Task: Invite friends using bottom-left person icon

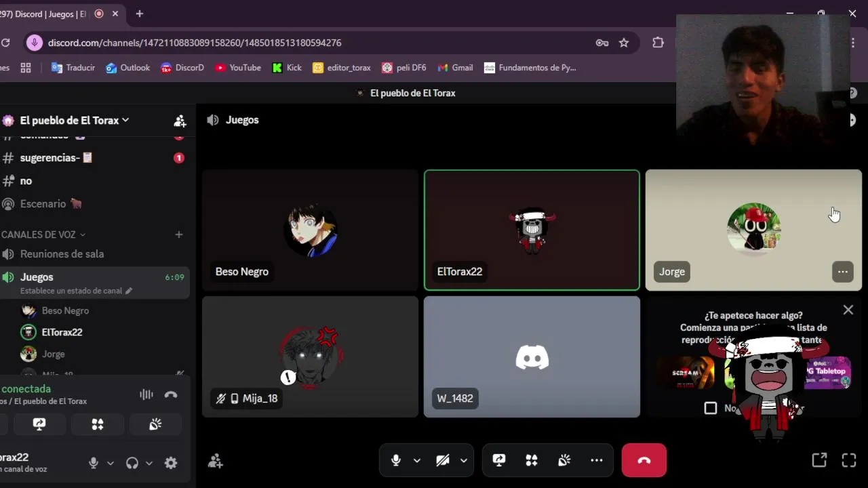Action: 216,461
